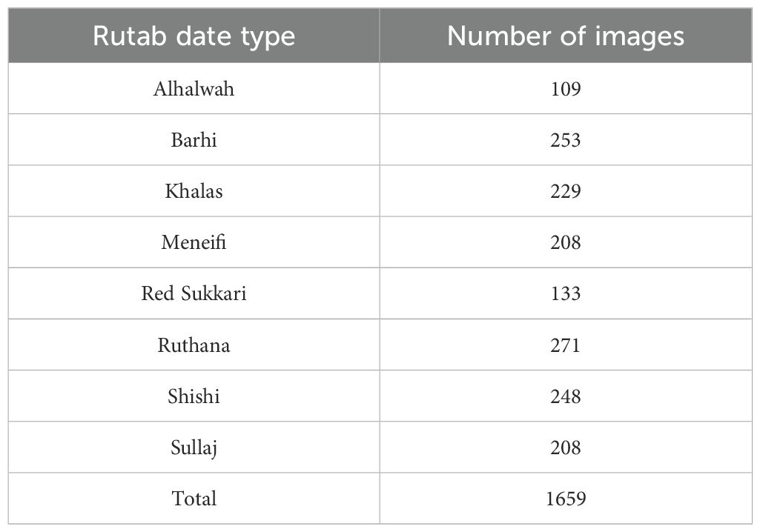Select the Sullaj cell

pos(194,448)
